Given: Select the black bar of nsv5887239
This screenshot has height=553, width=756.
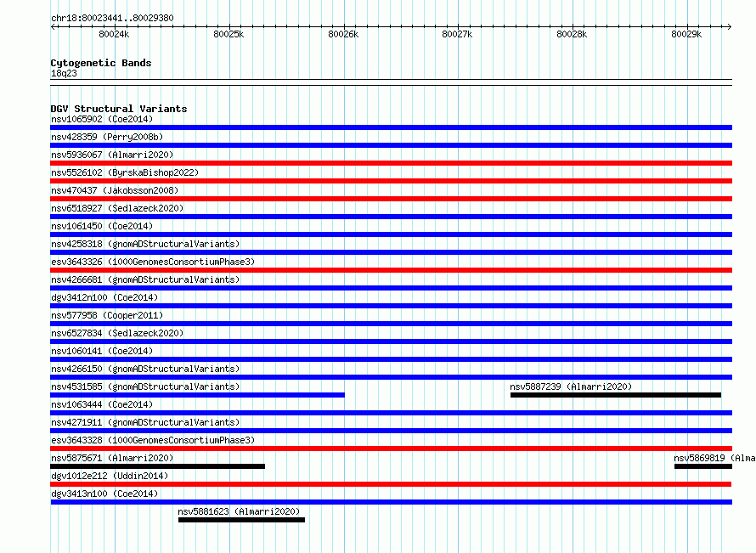Looking at the screenshot, I should pyautogui.click(x=616, y=395).
